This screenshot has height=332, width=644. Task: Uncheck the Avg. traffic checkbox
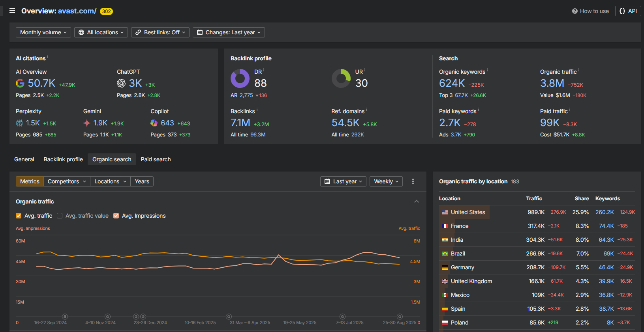pyautogui.click(x=19, y=216)
